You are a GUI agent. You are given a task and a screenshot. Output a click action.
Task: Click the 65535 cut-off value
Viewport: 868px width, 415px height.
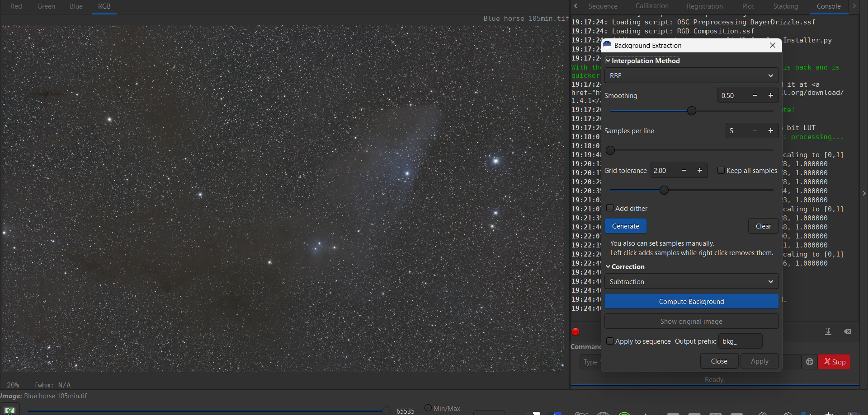tap(406, 411)
